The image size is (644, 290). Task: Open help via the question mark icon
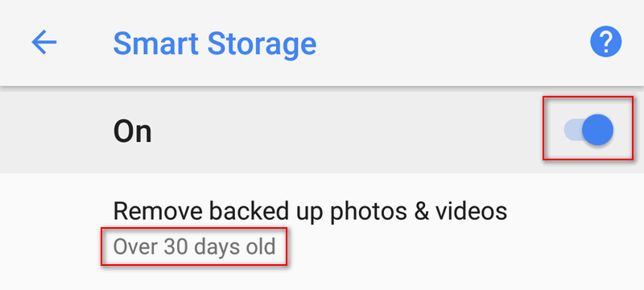pos(606,42)
